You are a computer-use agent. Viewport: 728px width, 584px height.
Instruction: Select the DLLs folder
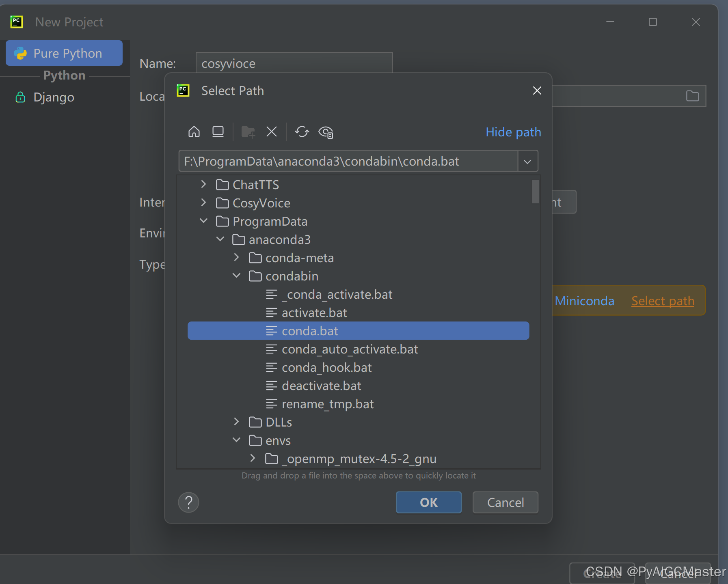pos(270,422)
